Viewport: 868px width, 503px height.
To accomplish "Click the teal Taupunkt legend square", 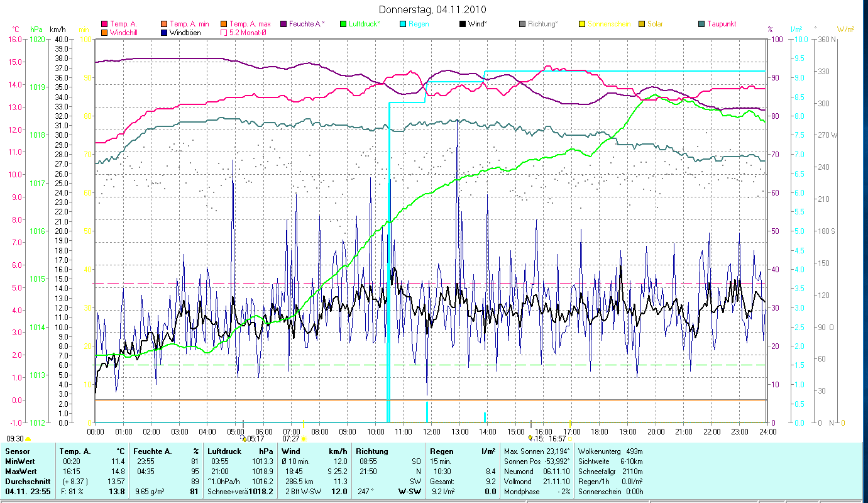I will 701,24.
